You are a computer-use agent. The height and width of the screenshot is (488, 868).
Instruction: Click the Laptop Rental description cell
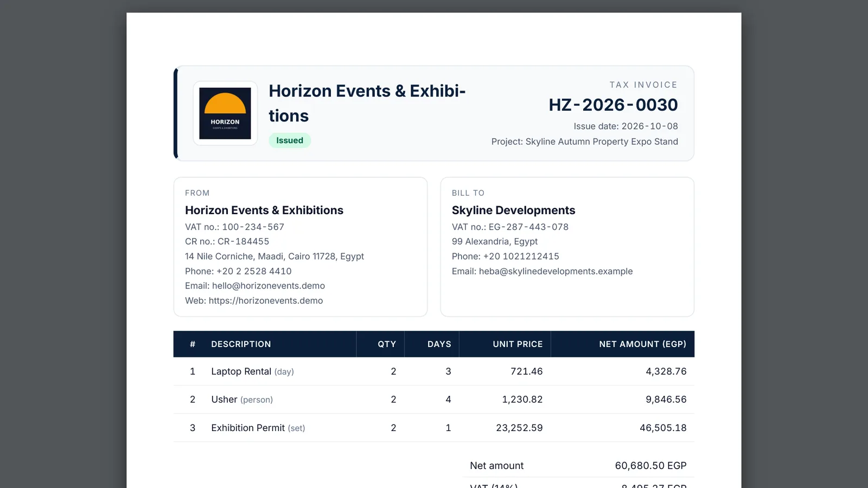click(252, 371)
